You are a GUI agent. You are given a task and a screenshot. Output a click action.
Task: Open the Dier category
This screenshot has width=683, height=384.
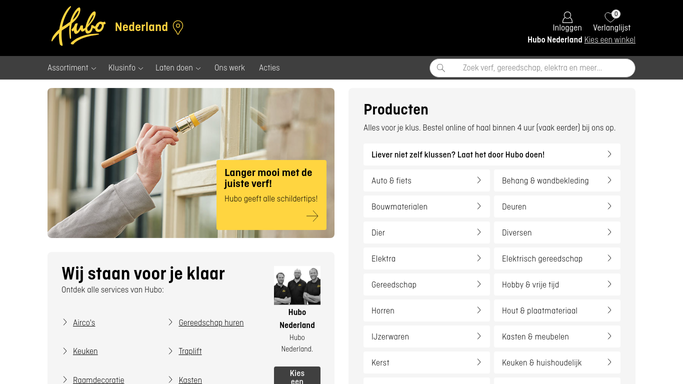pos(426,232)
